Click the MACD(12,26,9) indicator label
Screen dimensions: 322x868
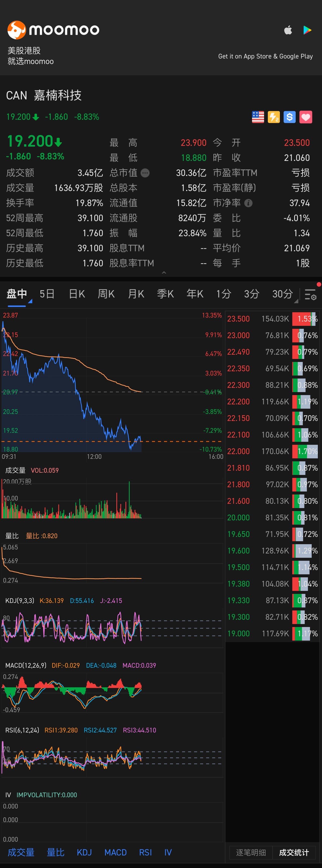[x=26, y=665]
